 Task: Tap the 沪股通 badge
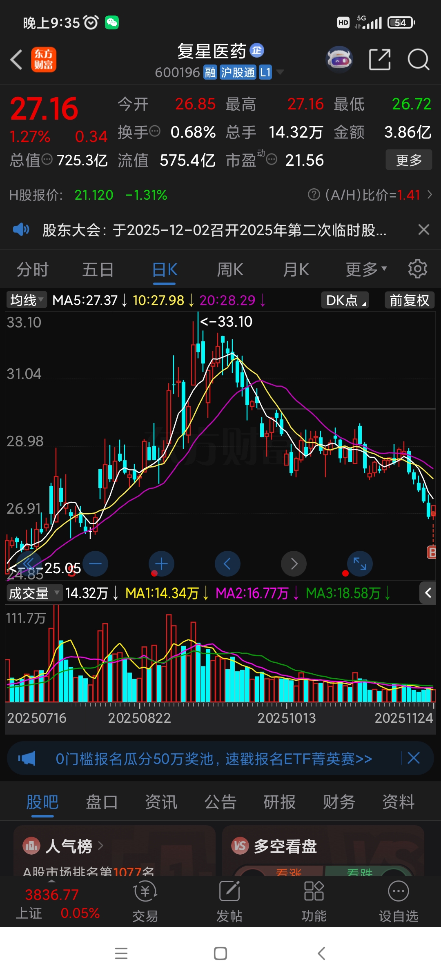238,72
